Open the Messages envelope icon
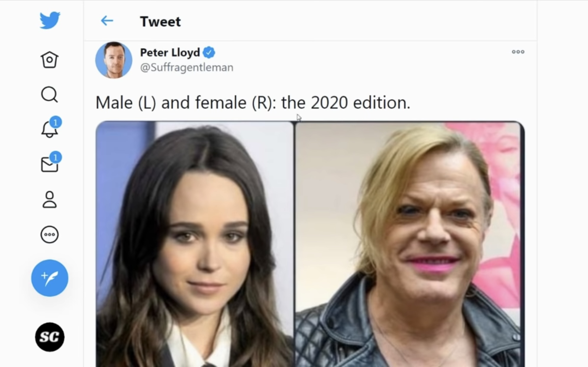Image resolution: width=588 pixels, height=367 pixels. coord(49,165)
